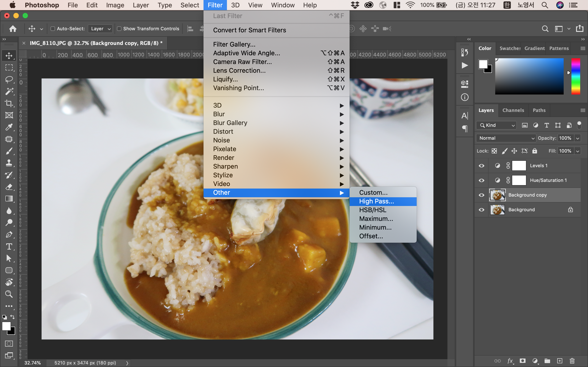
Task: Click the delete layer trash icon
Action: click(572, 361)
